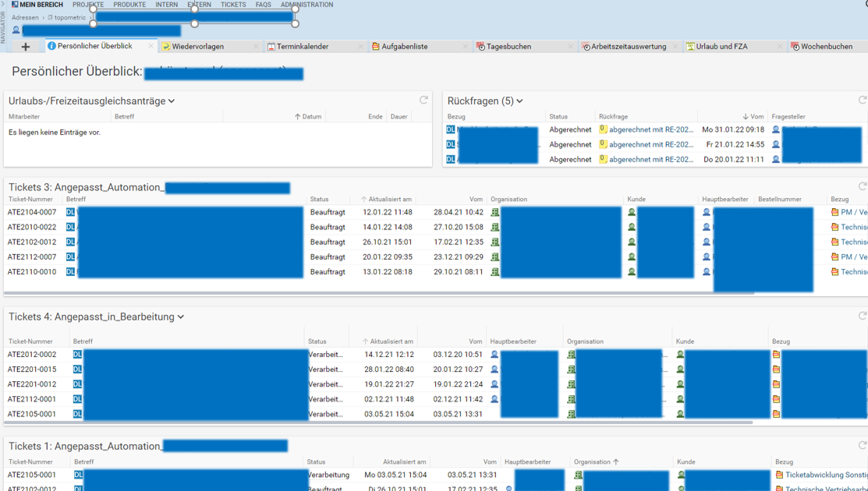Click the yellow note icon in first Rückfrage row

click(x=603, y=129)
